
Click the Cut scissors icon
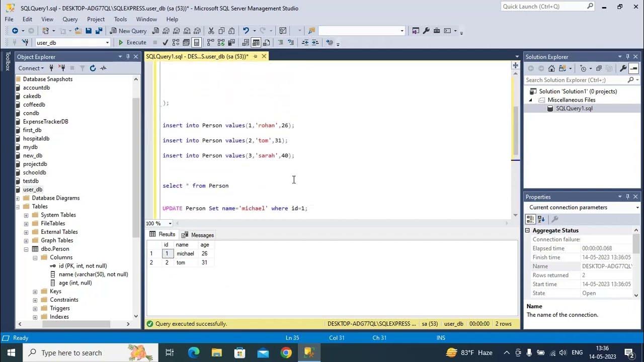click(211, 31)
